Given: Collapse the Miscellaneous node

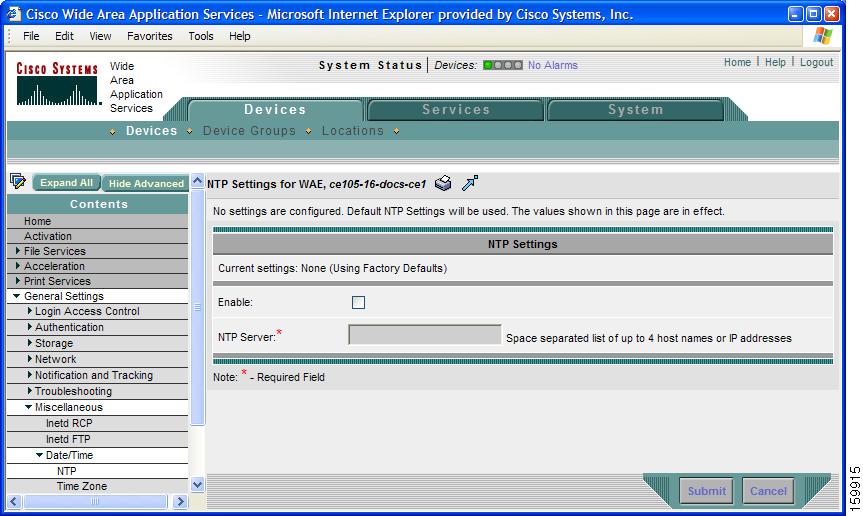Looking at the screenshot, I should click(28, 407).
